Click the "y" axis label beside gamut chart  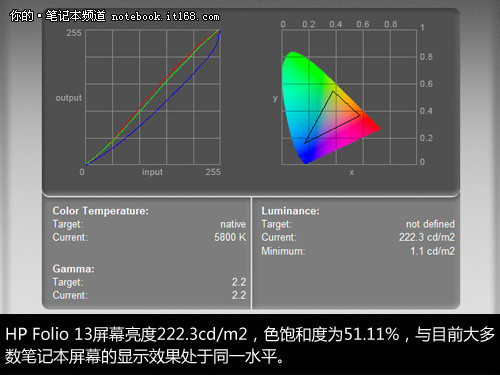pos(275,98)
